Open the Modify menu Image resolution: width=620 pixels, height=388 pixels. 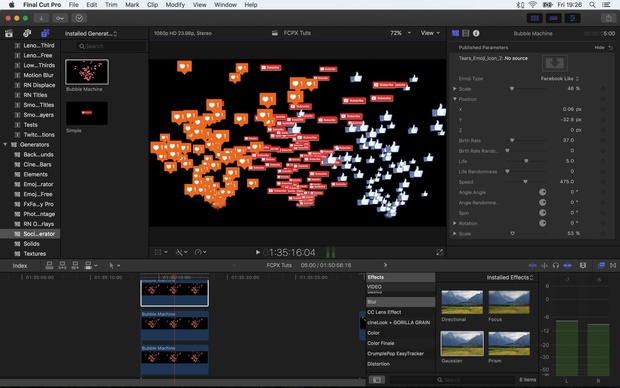click(175, 5)
